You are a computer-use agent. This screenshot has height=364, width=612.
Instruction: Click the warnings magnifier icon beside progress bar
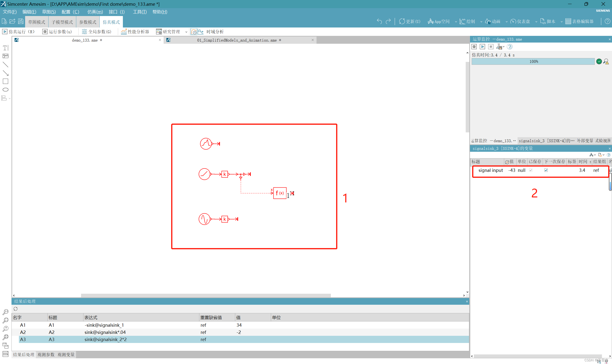[606, 62]
